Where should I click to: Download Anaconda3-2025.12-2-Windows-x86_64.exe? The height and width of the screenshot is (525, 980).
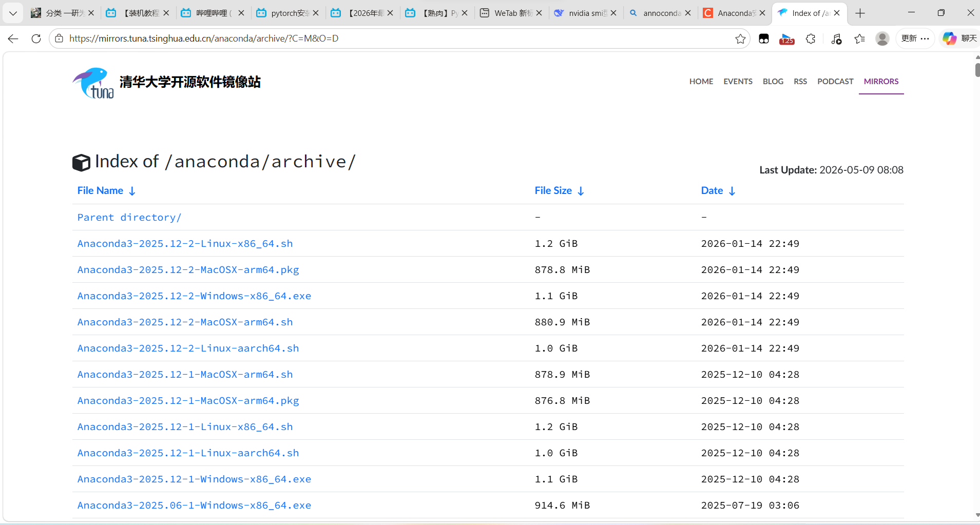194,296
